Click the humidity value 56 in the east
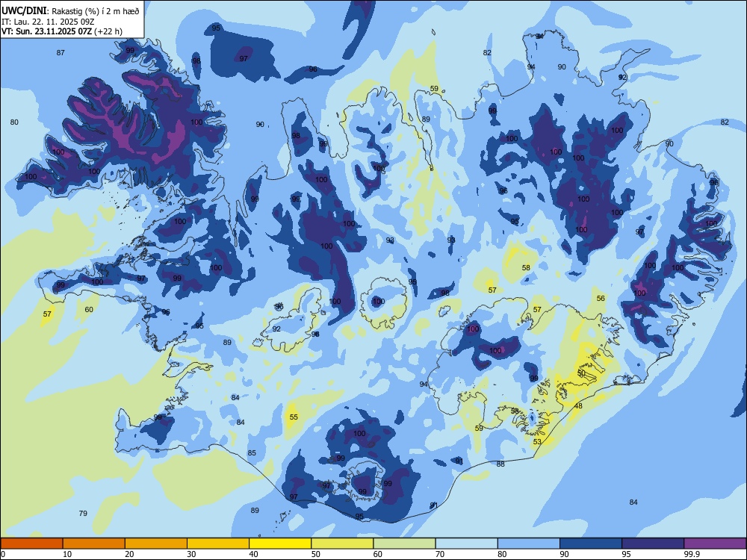747x560 pixels. 601,298
